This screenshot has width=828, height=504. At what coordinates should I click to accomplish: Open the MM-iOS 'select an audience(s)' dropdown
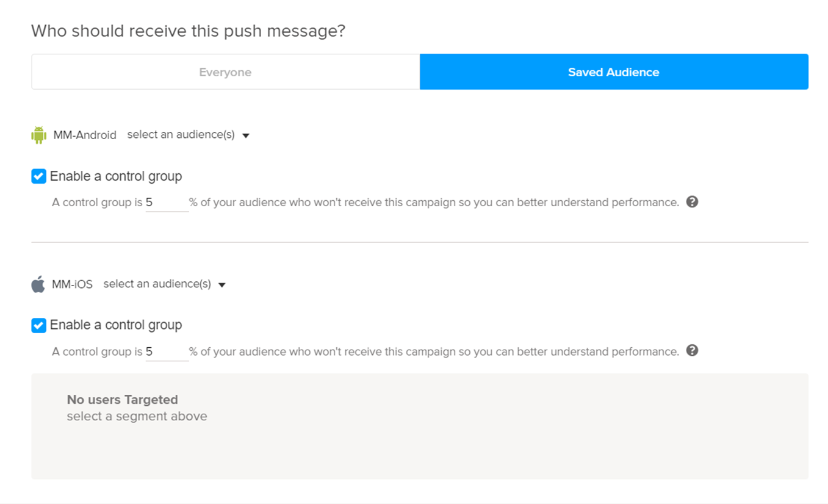coord(157,284)
